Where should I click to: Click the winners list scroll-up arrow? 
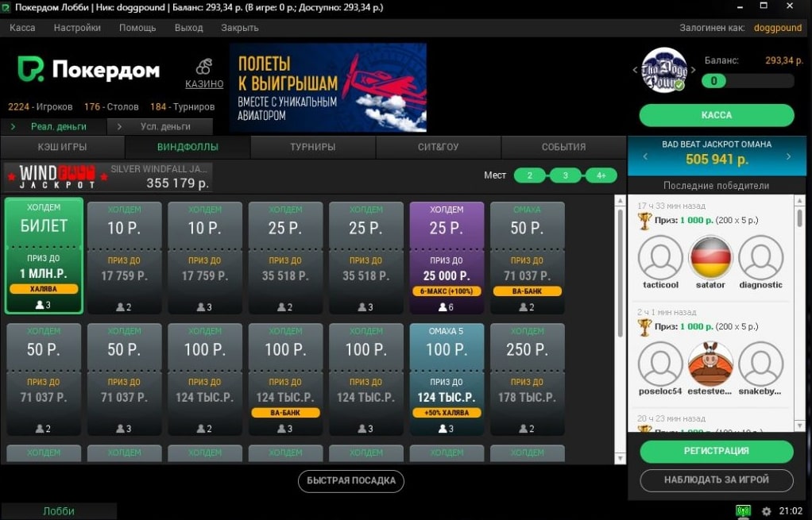point(800,200)
